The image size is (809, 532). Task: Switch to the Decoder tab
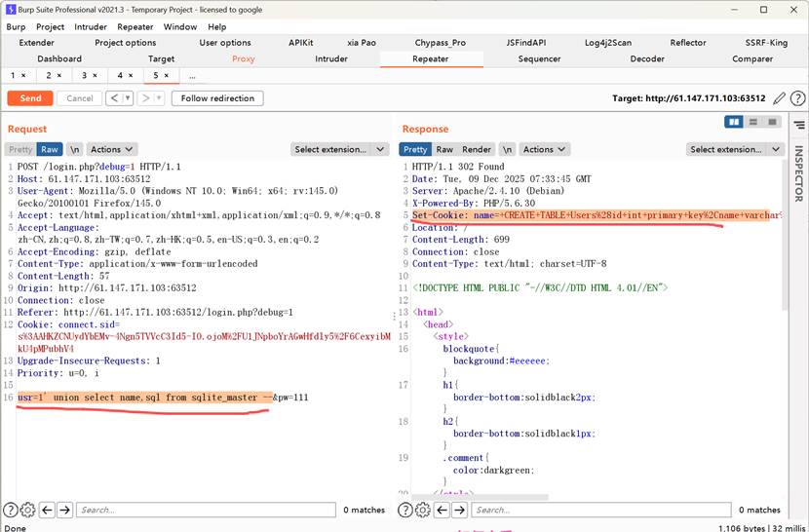[647, 58]
